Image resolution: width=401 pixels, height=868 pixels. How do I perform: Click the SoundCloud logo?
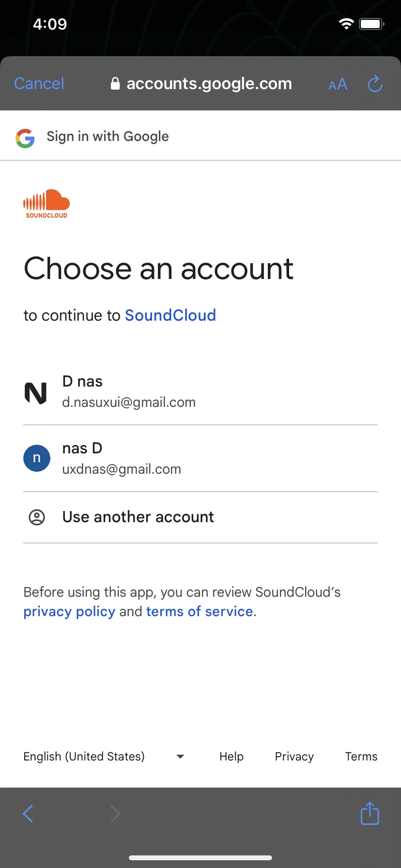tap(46, 204)
